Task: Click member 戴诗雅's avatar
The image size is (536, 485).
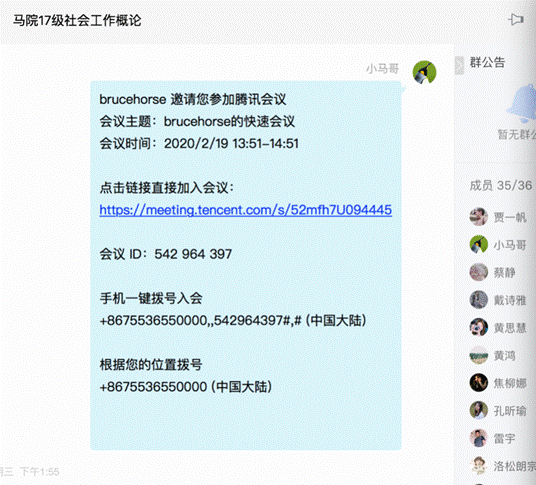Action: coord(479,300)
